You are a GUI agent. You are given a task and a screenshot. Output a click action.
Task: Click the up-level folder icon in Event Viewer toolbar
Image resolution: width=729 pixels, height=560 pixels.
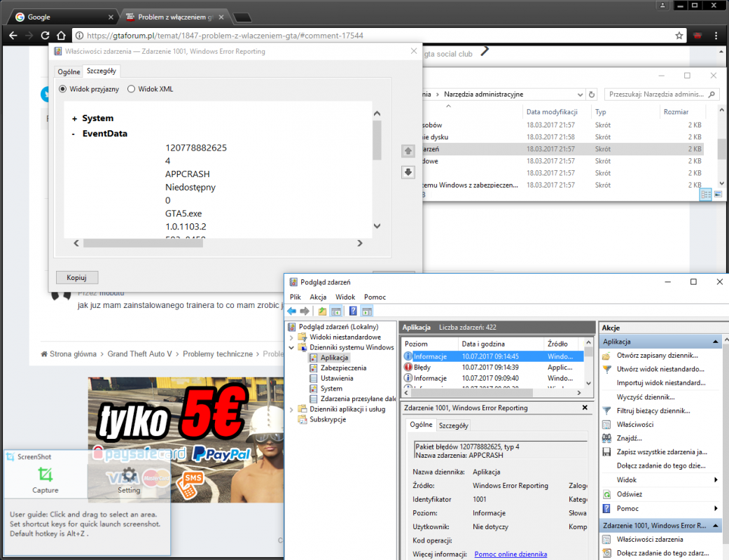tap(321, 311)
